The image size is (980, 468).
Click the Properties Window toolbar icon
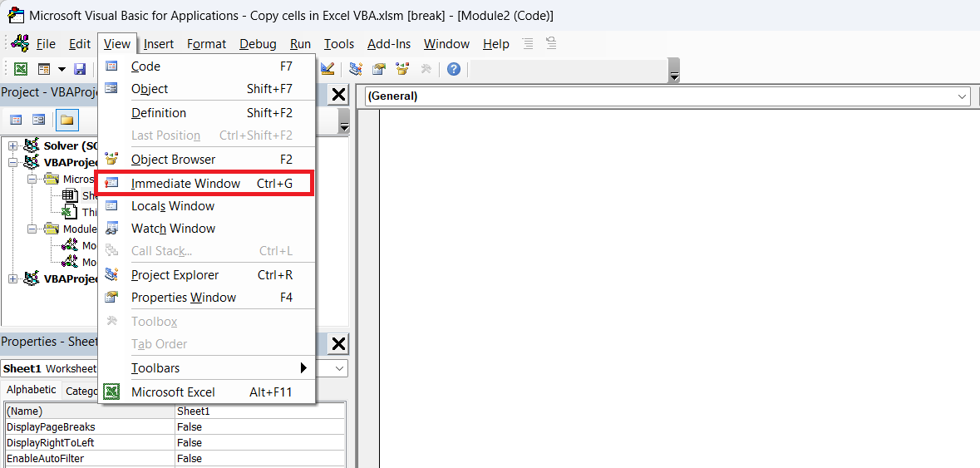pyautogui.click(x=379, y=69)
